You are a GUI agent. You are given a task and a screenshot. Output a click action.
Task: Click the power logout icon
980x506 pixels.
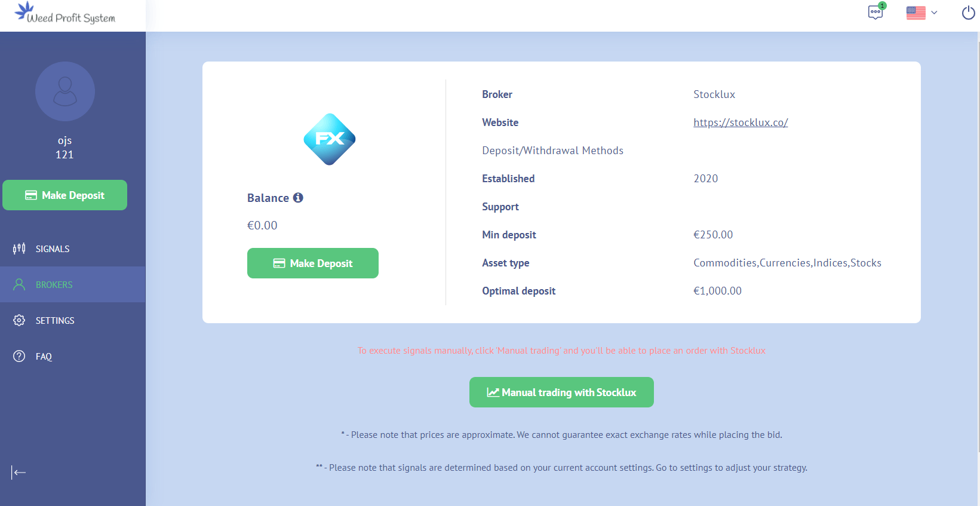pos(968,13)
